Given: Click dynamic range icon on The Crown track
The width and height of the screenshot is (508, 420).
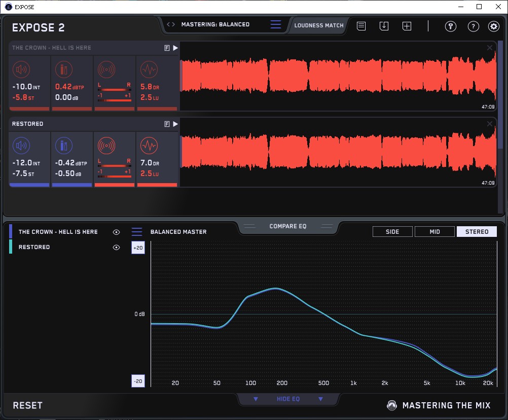Looking at the screenshot, I should 149,69.
